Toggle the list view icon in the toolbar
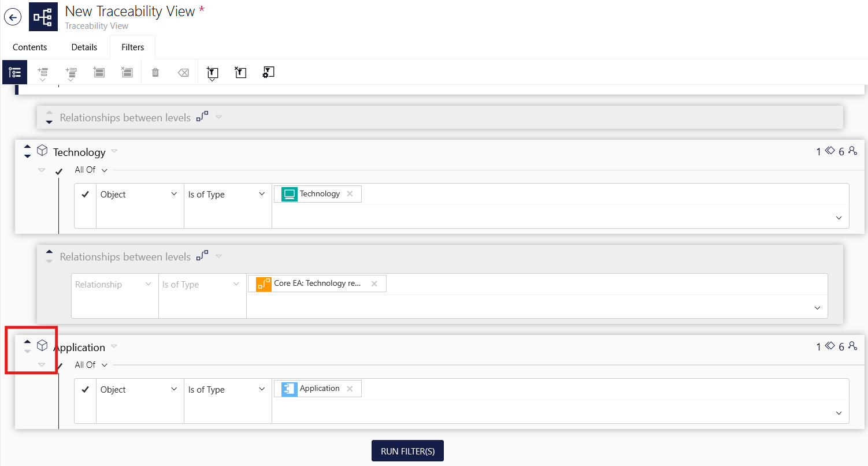 (15, 72)
